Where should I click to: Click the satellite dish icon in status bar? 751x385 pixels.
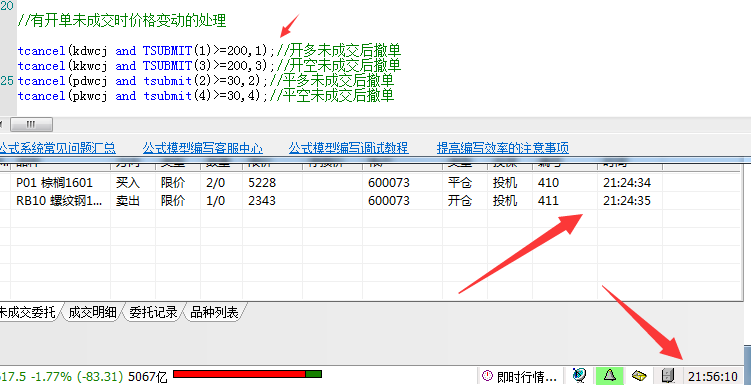[x=580, y=375]
